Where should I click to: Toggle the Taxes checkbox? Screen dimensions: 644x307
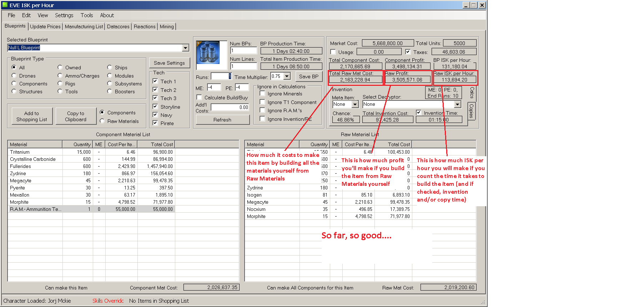(x=408, y=52)
